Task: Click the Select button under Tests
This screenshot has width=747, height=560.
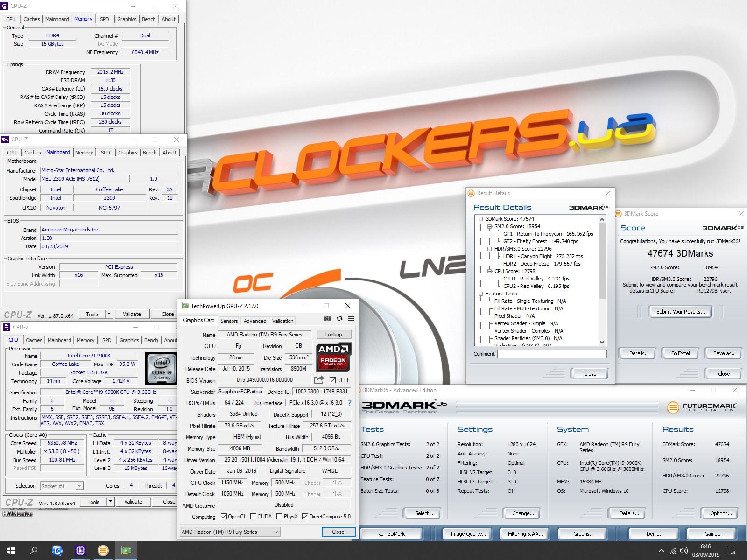Action: coord(424,513)
